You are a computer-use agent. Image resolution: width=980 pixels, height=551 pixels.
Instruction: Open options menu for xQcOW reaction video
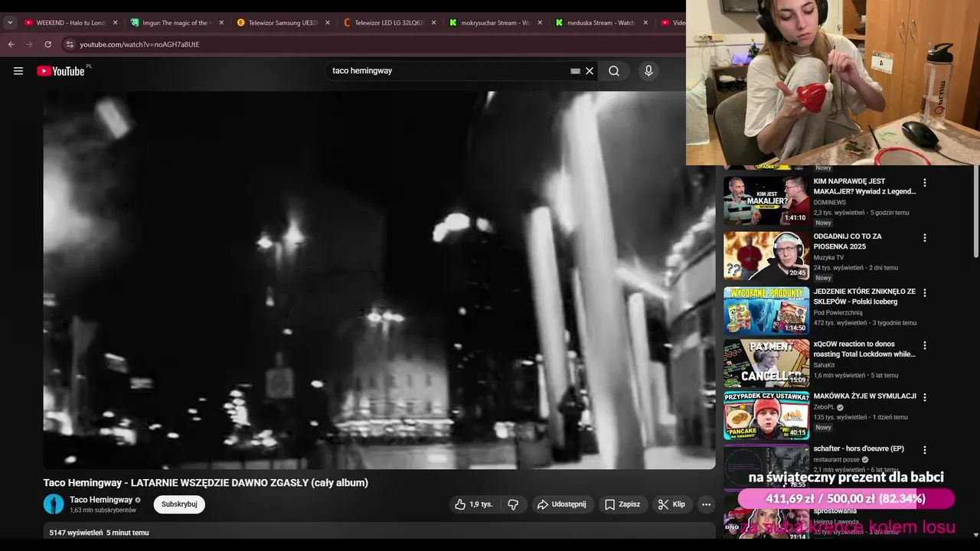pyautogui.click(x=924, y=345)
